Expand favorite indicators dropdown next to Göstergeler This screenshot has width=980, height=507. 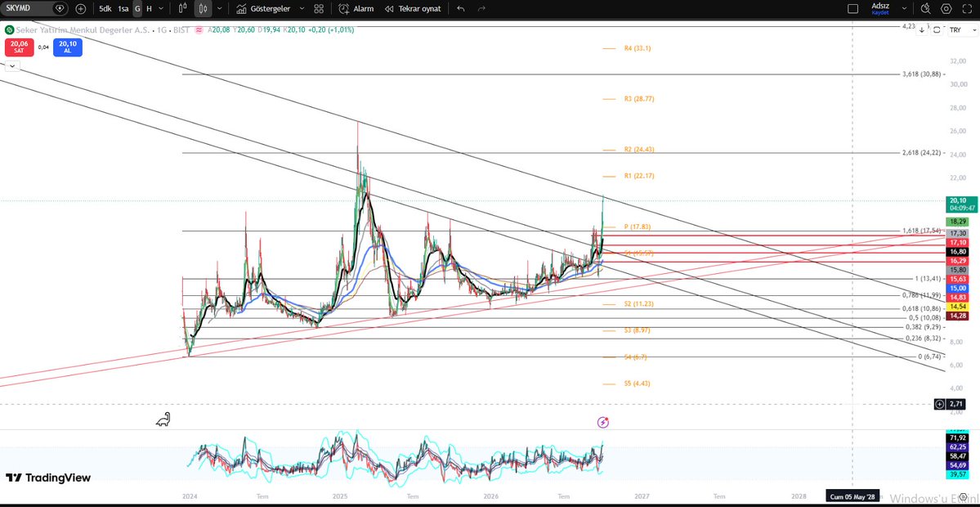[302, 9]
